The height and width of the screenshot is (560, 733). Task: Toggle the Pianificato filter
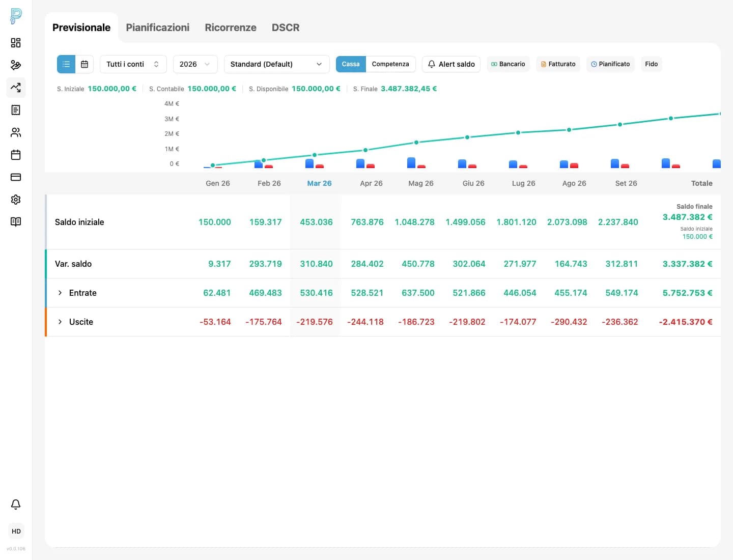click(x=610, y=64)
